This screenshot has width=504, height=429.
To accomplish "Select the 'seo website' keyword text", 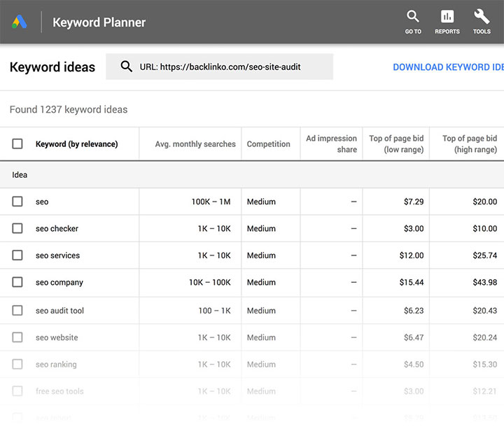I will click(57, 337).
